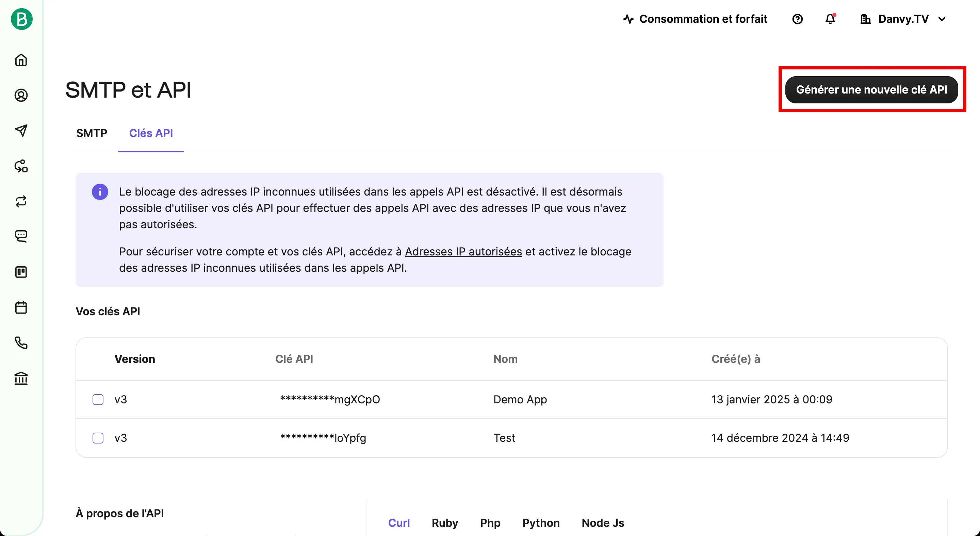
Task: Expand the Danvy.TV account dropdown
Action: [903, 19]
